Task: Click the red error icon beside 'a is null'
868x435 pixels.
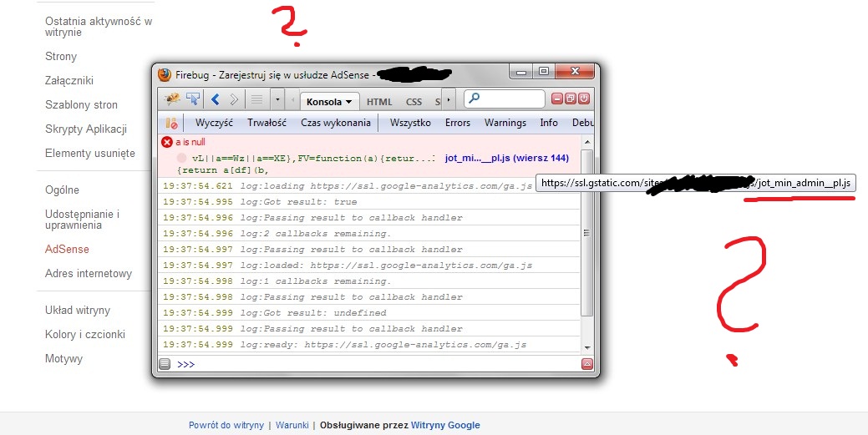Action: pyautogui.click(x=166, y=142)
